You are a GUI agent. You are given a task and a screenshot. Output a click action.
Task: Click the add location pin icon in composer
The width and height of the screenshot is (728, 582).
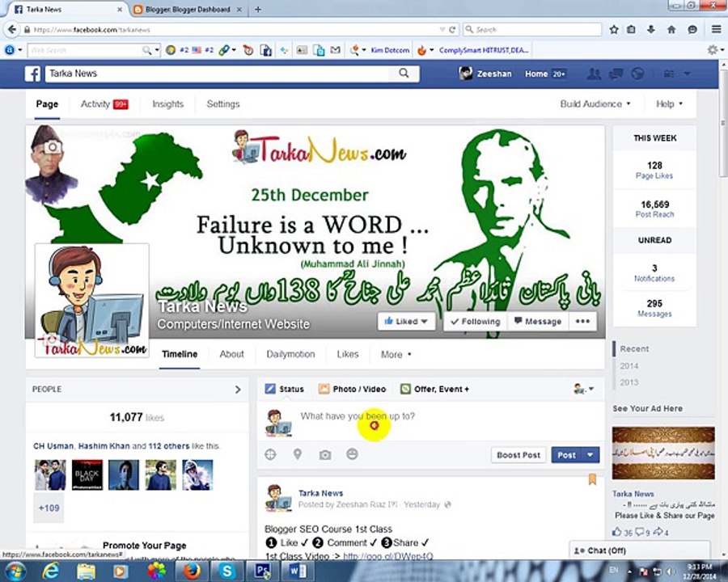pyautogui.click(x=298, y=454)
